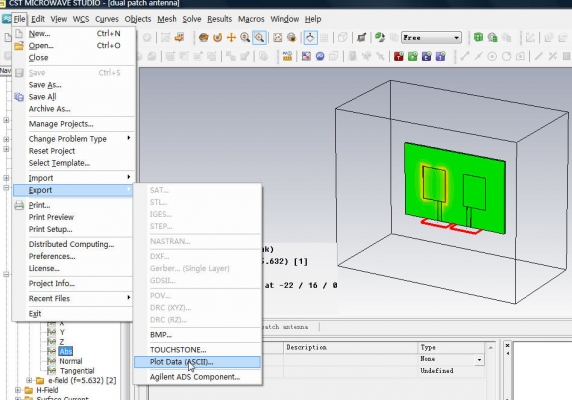Select the Z component tree item
Screen dimensions: 572x400
[62, 342]
